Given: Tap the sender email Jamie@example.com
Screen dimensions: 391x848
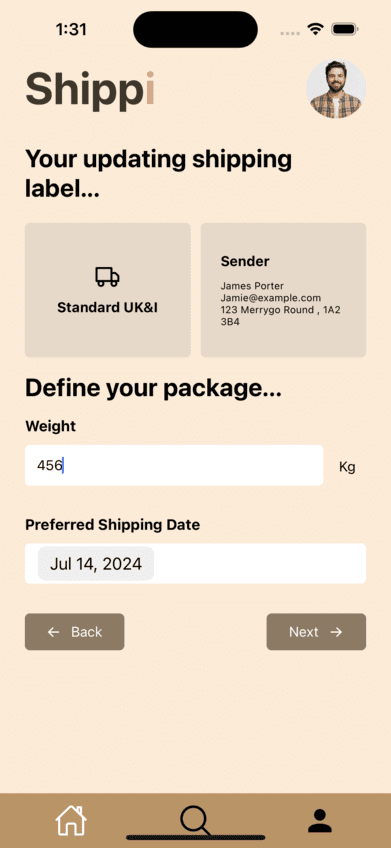Looking at the screenshot, I should coord(270,297).
